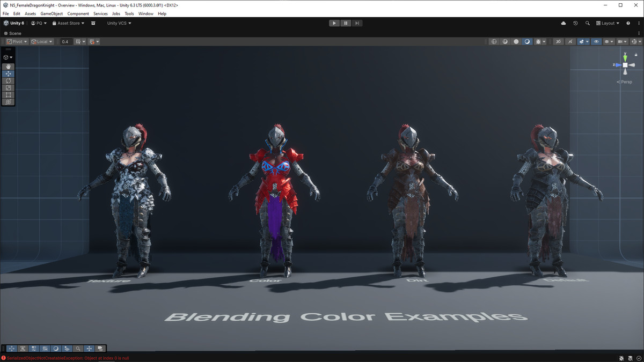Open the GameObject menu

[51, 13]
